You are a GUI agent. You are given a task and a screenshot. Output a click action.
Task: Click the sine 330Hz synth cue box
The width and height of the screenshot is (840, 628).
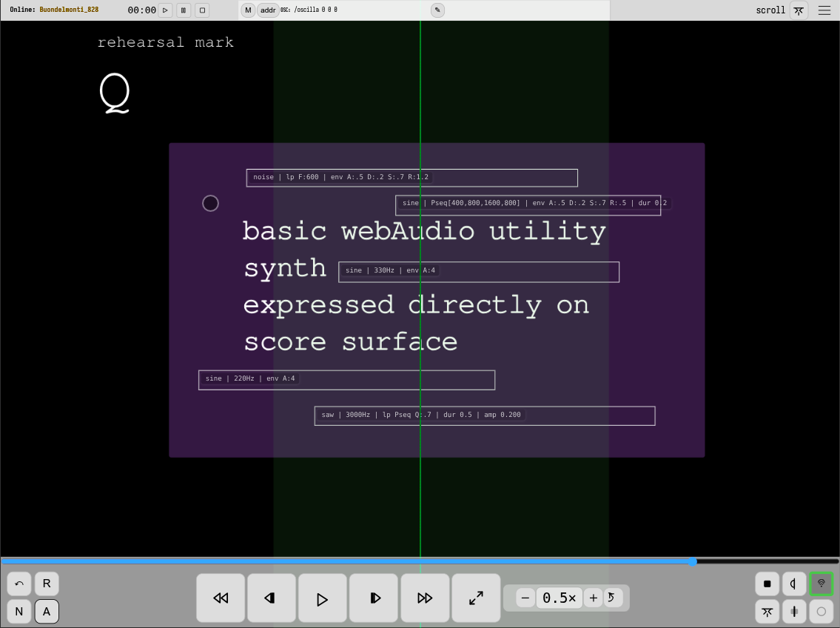click(478, 272)
